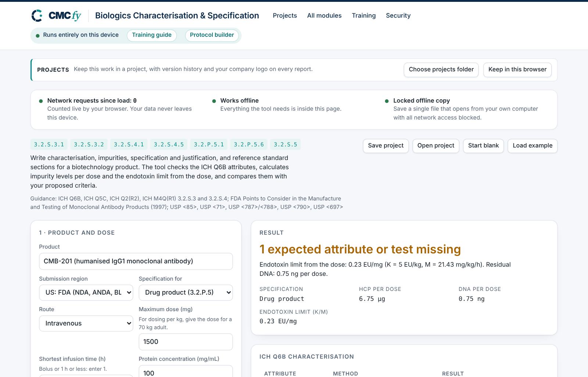The width and height of the screenshot is (588, 377).
Task: Click Choose projects folder
Action: coord(441,70)
